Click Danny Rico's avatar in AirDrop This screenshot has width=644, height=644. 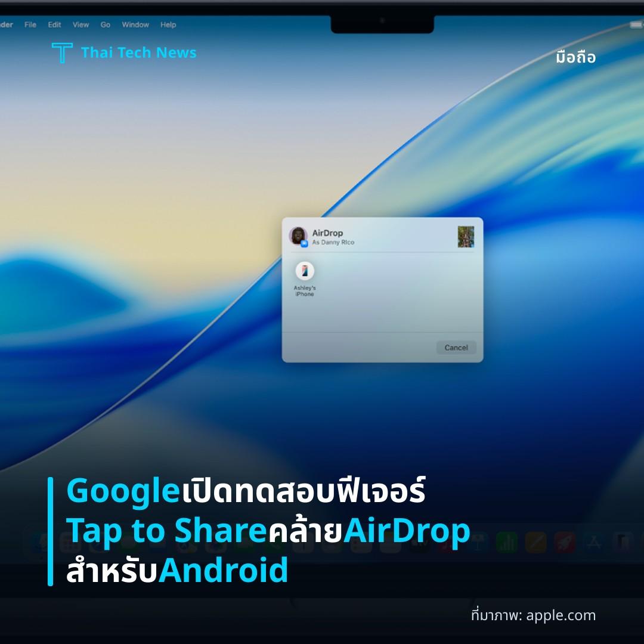point(298,236)
